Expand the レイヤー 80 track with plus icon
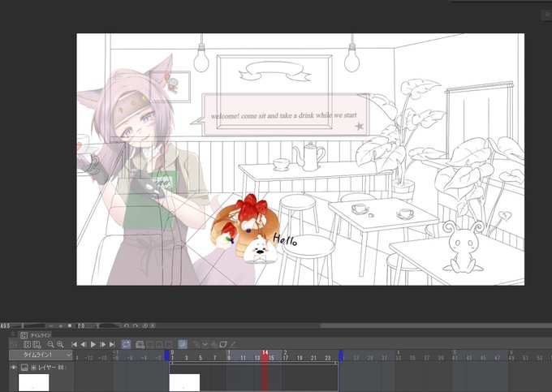The image size is (552, 392). (33, 368)
